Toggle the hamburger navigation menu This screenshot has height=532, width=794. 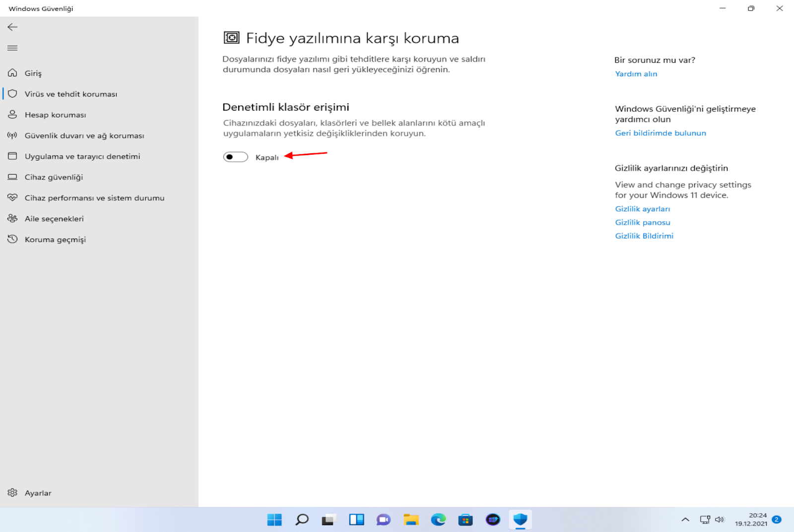pos(12,48)
